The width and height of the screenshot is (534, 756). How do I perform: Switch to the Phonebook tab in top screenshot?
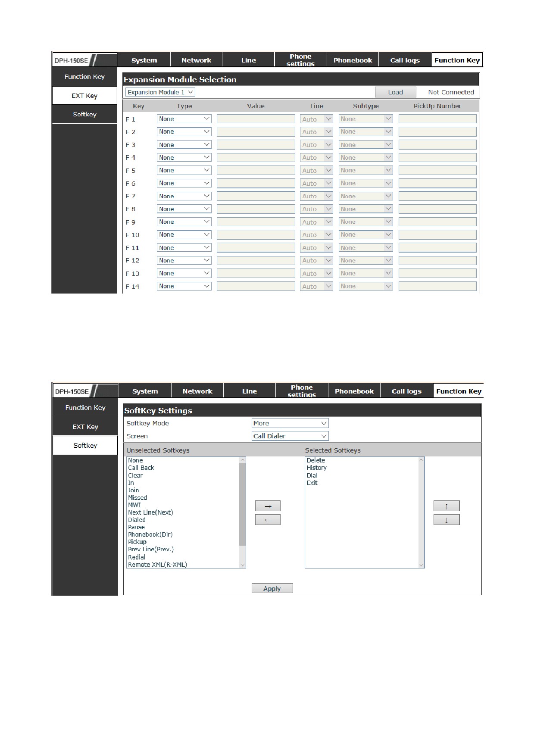point(353,60)
